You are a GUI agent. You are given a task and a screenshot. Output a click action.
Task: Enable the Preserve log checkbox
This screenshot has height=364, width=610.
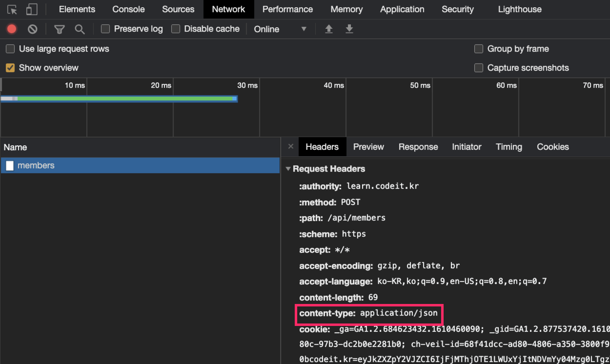(105, 29)
